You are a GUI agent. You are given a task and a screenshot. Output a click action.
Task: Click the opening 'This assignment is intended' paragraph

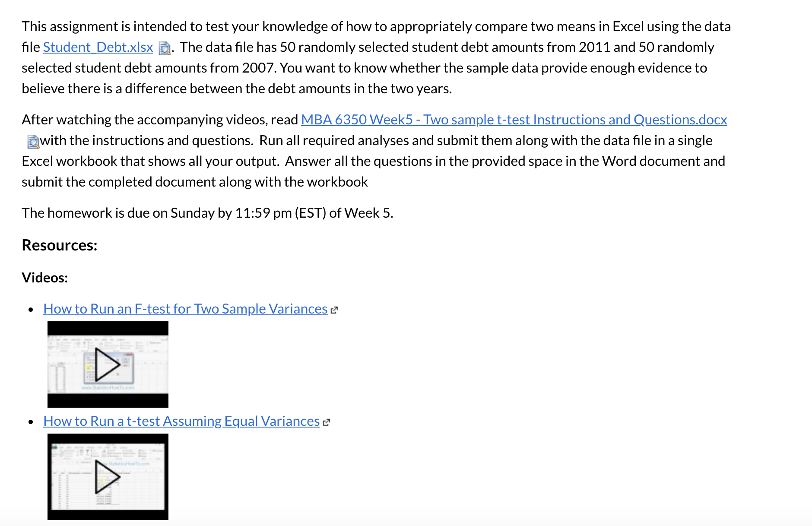[376, 57]
